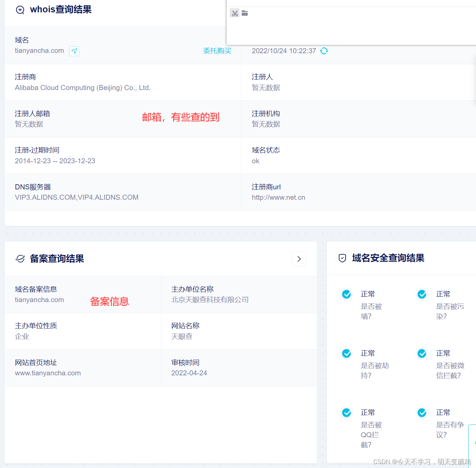Open the www.tianyancha.com homepage link
This screenshot has width=476, height=468.
[x=47, y=373]
